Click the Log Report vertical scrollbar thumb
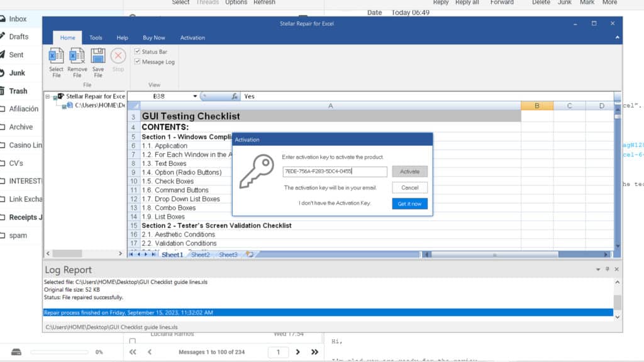The width and height of the screenshot is (644, 362). click(x=618, y=302)
